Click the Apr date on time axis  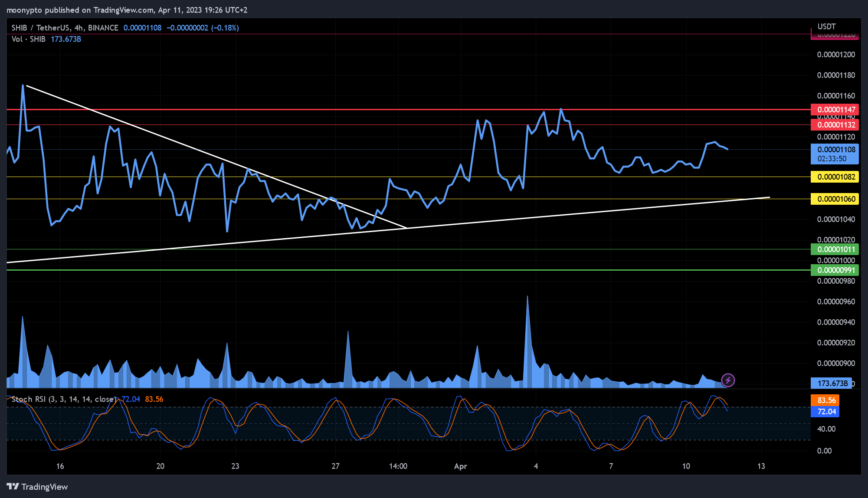460,466
